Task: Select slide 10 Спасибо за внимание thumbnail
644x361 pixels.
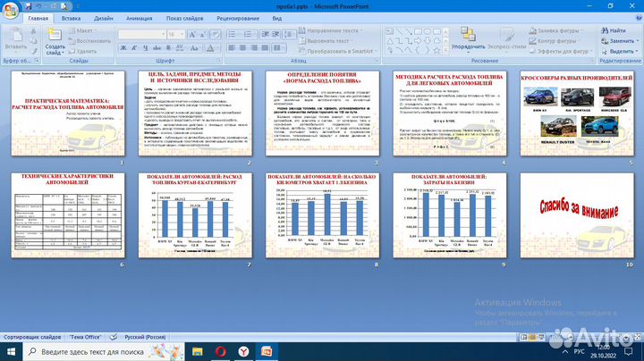Action: 577,215
